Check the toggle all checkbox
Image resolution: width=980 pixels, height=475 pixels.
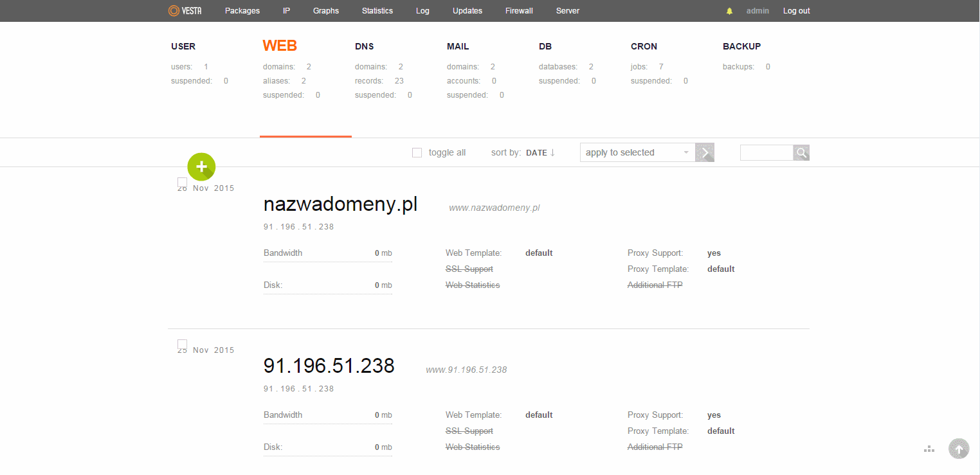point(417,152)
